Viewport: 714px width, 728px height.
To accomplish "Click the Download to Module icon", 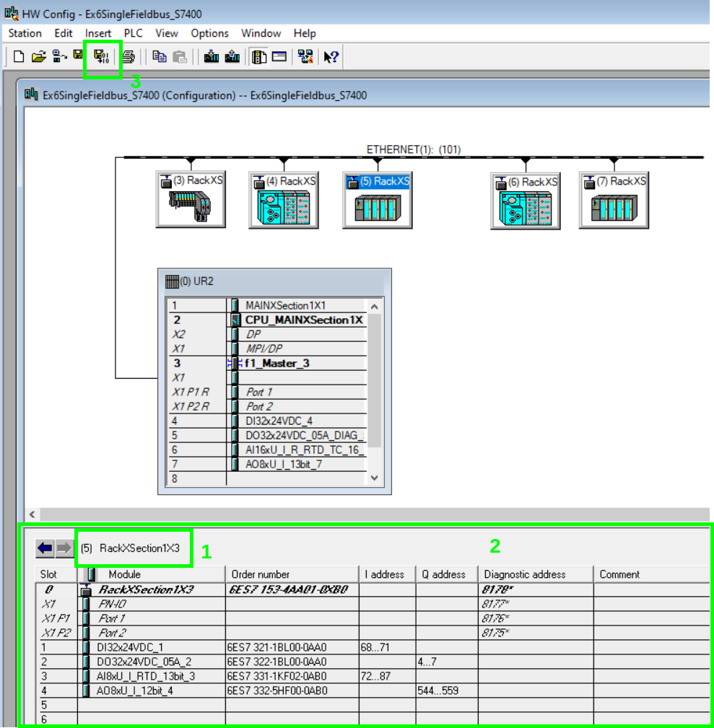I will 212,56.
